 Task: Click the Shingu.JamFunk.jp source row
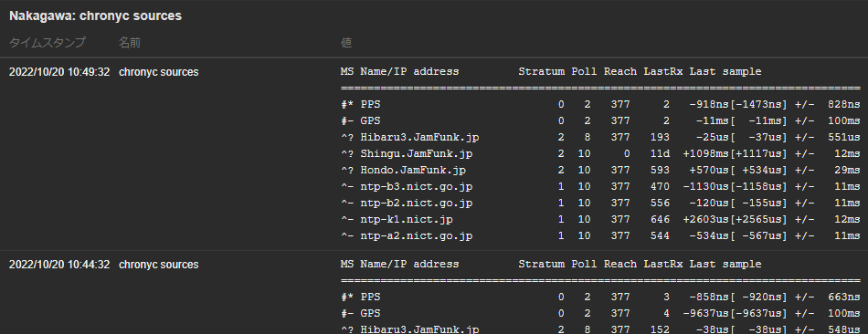point(600,153)
